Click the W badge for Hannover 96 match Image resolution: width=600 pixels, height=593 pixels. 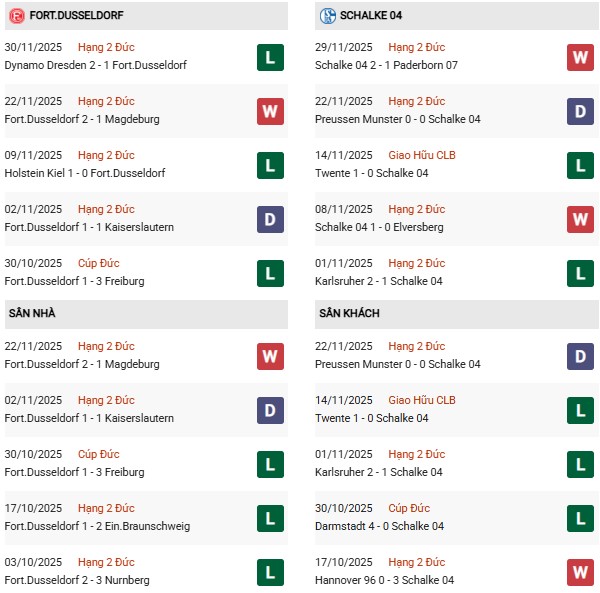point(580,572)
